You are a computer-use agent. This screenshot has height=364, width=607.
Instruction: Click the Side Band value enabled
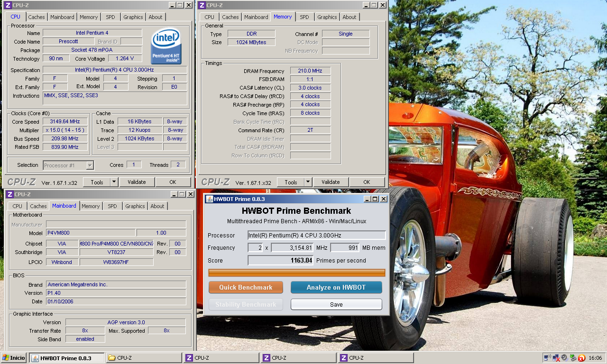85,339
